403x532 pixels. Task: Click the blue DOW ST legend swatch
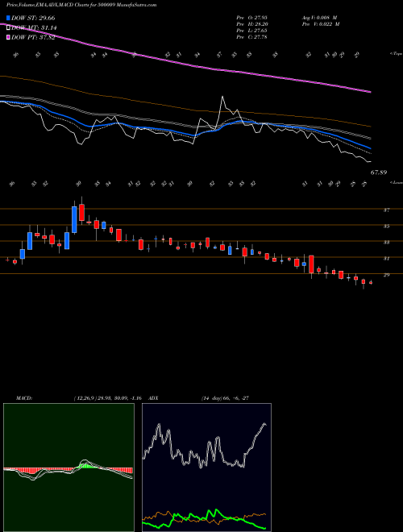click(8, 18)
